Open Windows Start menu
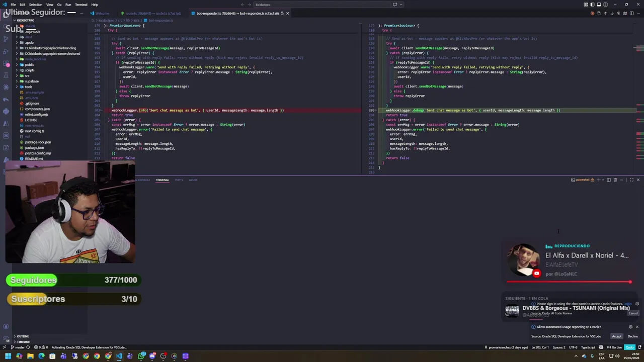The image size is (644, 362). [8, 356]
